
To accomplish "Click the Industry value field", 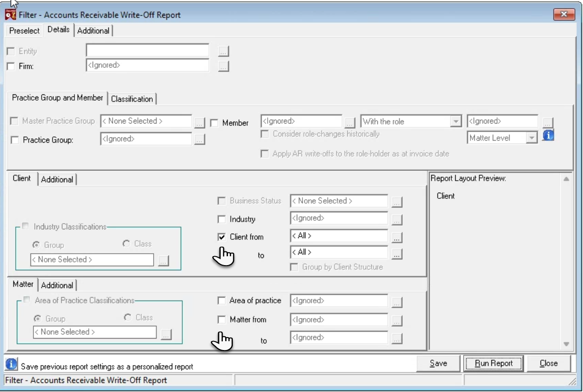I will pyautogui.click(x=339, y=218).
